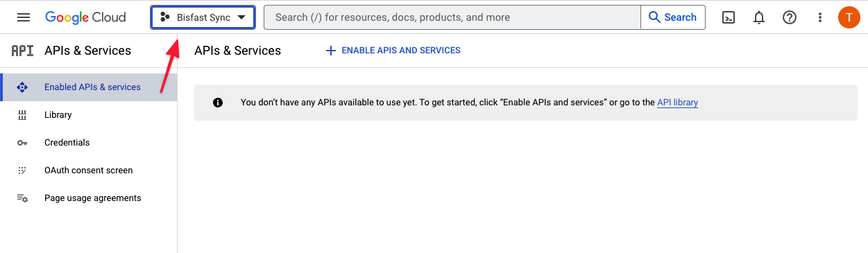Screen dimensions: 868x253
Task: Activate Cloud Shell terminal icon
Action: point(729,17)
